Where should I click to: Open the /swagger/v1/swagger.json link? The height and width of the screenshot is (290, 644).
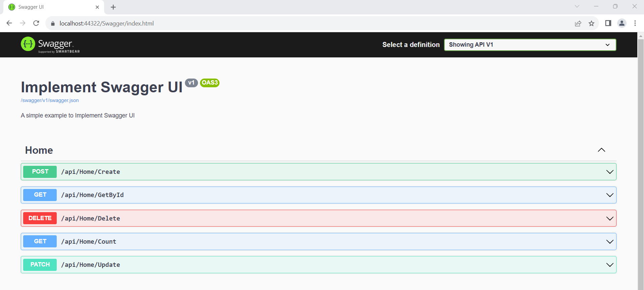tap(50, 100)
